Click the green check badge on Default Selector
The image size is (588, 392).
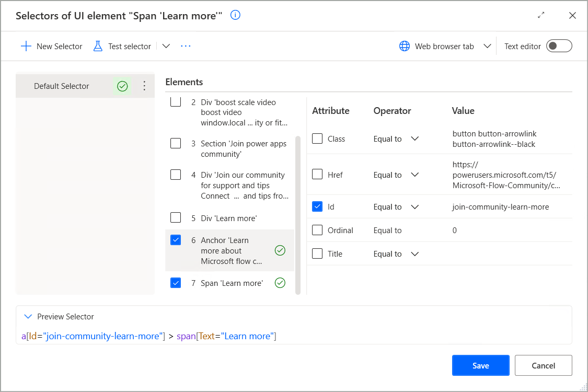click(x=122, y=86)
